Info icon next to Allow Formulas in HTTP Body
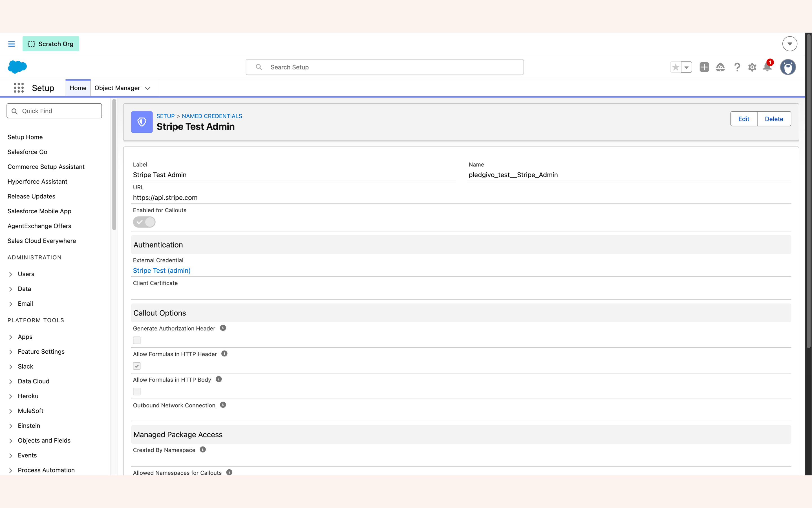 click(x=219, y=379)
